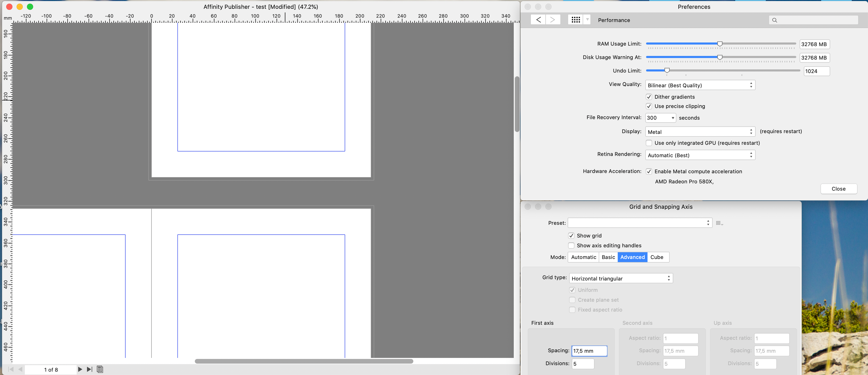Open the show-all-preferences grid icon
The image size is (868, 375).
pyautogui.click(x=576, y=19)
